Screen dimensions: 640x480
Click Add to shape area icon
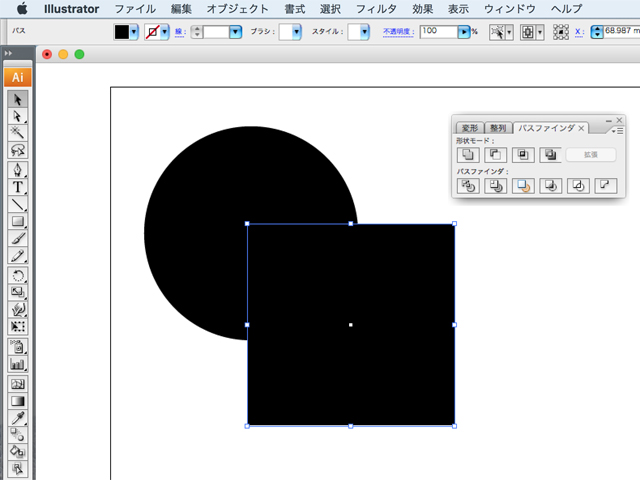(x=466, y=155)
